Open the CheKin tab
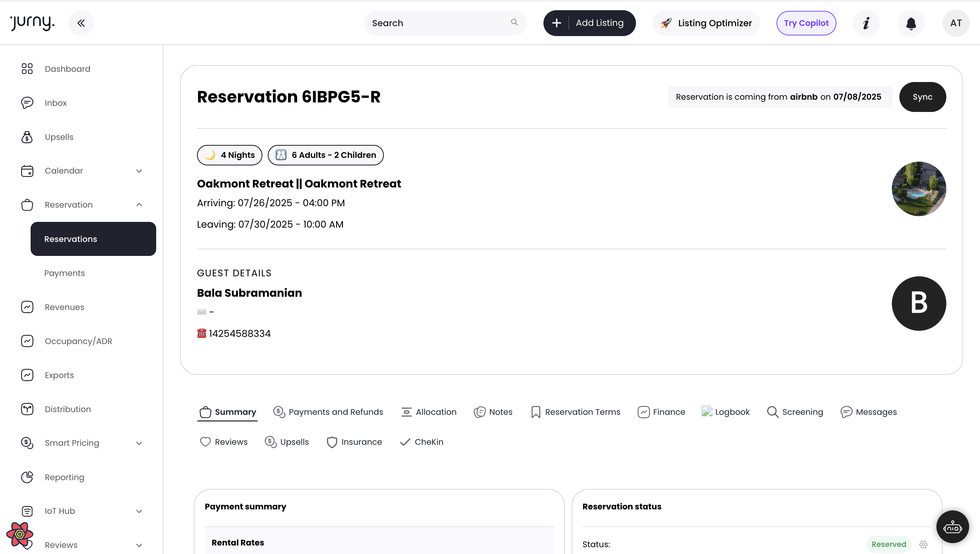Viewport: 980px width, 554px height. pyautogui.click(x=422, y=442)
